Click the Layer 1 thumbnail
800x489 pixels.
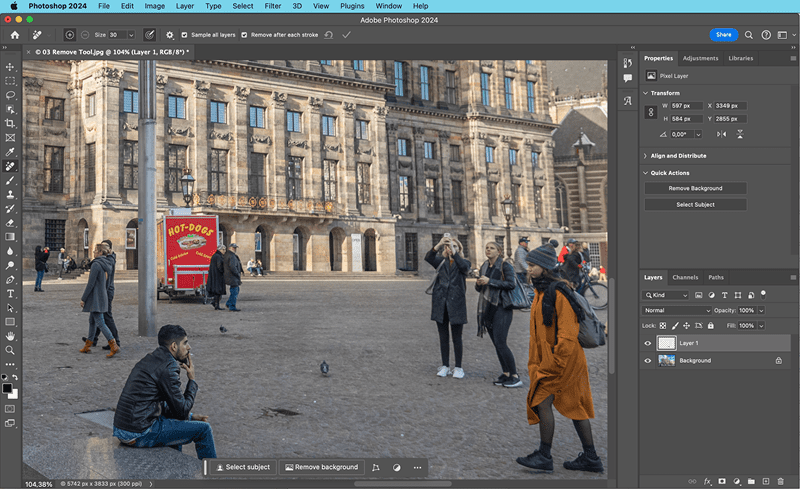pos(666,344)
